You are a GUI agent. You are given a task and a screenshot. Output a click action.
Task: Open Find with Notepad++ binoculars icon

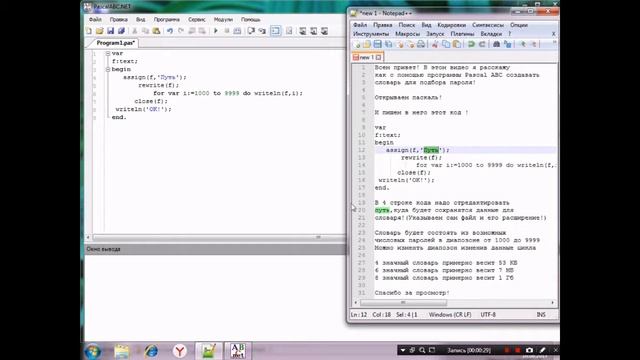pyautogui.click(x=496, y=44)
